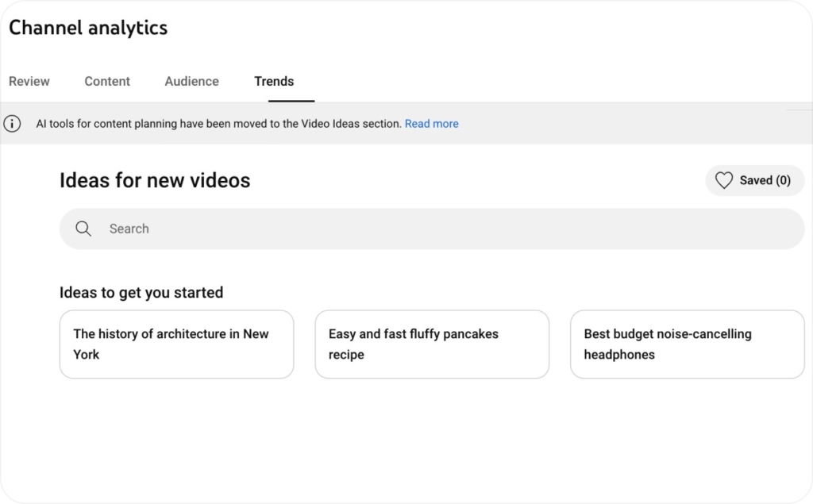The height and width of the screenshot is (504, 813).
Task: View saved ideas via the Saved (0) button
Action: pos(754,180)
